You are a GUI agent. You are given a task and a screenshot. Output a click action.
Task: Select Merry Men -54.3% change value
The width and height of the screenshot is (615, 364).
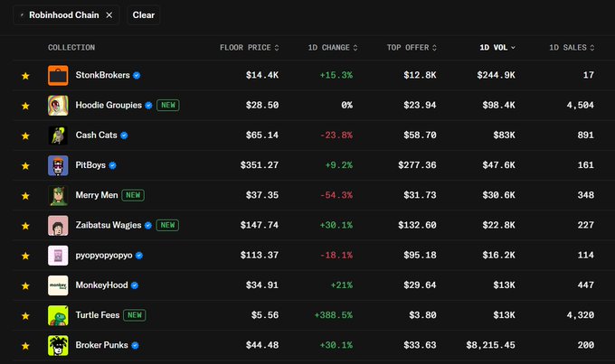(x=336, y=195)
